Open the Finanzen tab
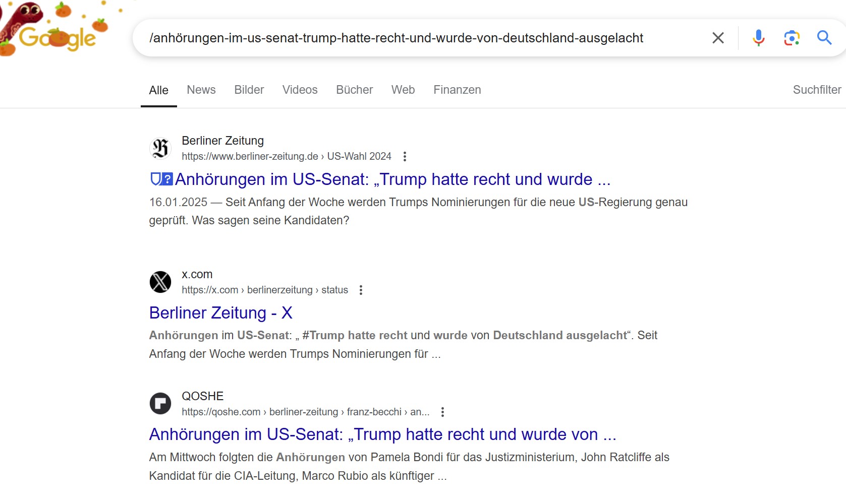846x504 pixels. pyautogui.click(x=457, y=90)
